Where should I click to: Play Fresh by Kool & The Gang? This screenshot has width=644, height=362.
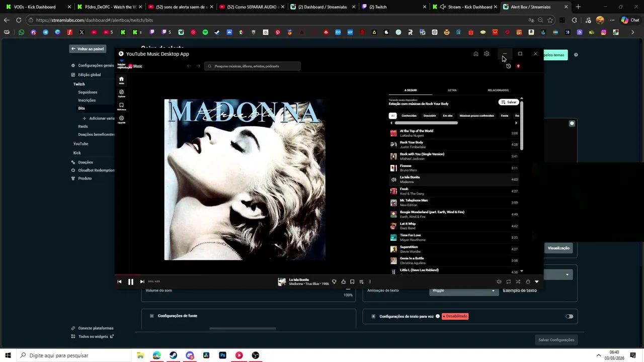(454, 191)
